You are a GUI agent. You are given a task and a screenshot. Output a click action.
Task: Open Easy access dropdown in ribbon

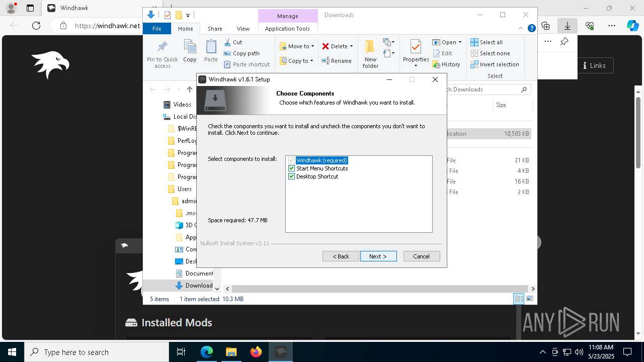click(389, 53)
